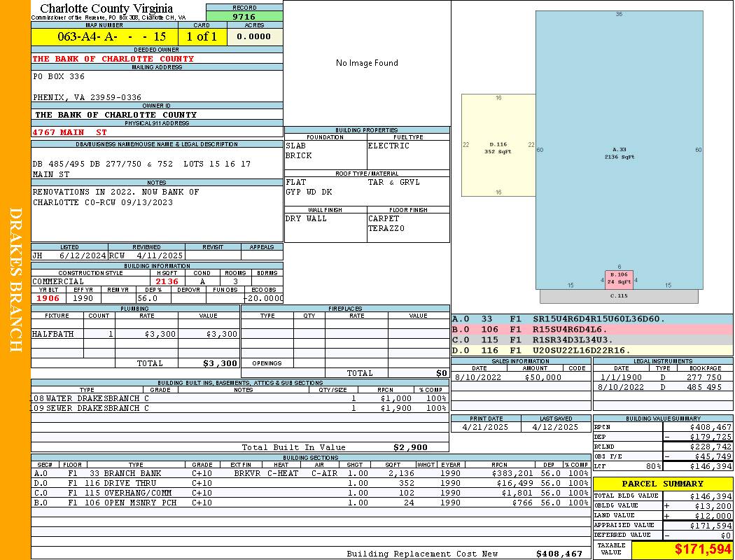Click LAND VALUE $12,000
735x560 pixels.
[713, 515]
